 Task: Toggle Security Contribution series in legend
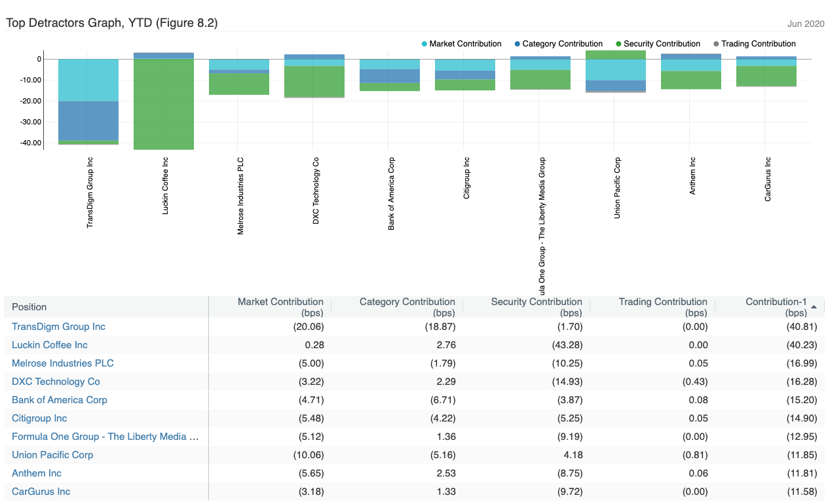click(x=658, y=44)
